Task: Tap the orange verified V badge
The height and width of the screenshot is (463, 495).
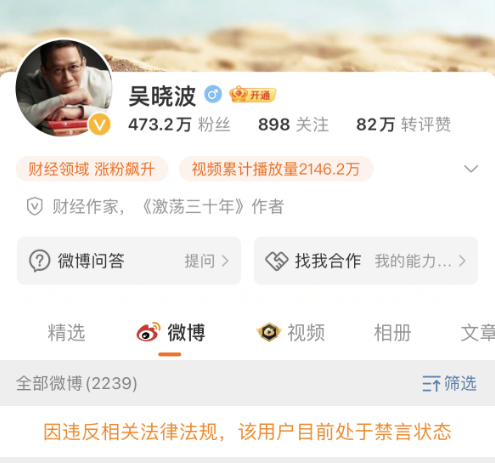Action: (x=99, y=124)
